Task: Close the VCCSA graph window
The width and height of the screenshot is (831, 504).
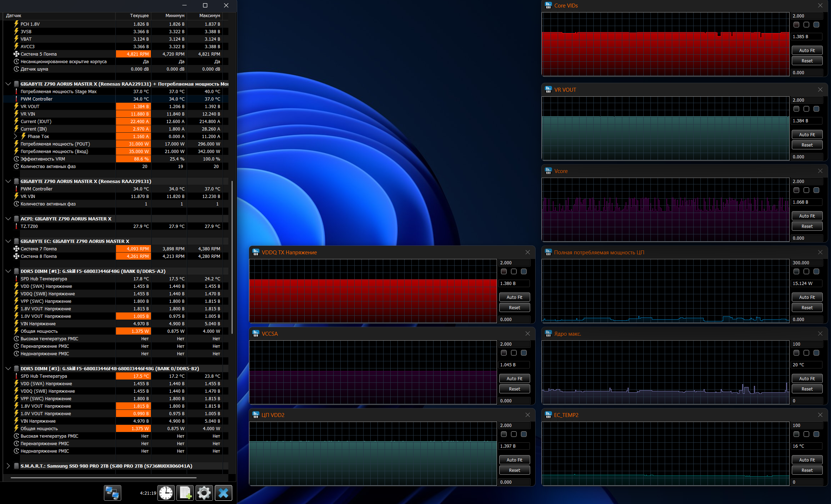Action: [x=527, y=334]
